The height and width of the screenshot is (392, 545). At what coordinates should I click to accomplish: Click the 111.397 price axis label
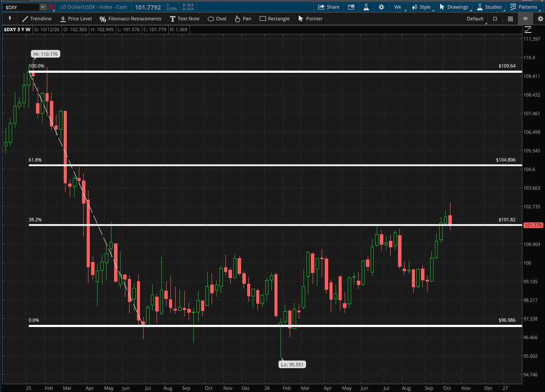click(x=531, y=39)
